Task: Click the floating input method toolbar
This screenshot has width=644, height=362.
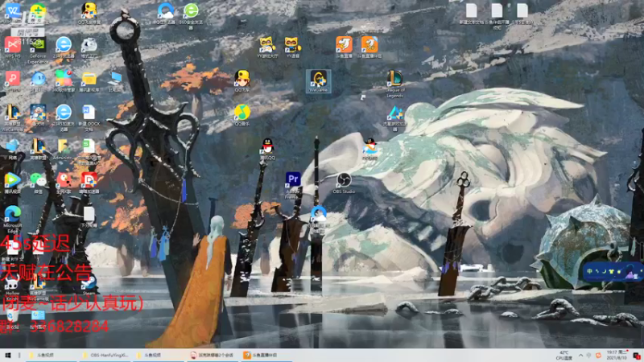Action: point(613,272)
